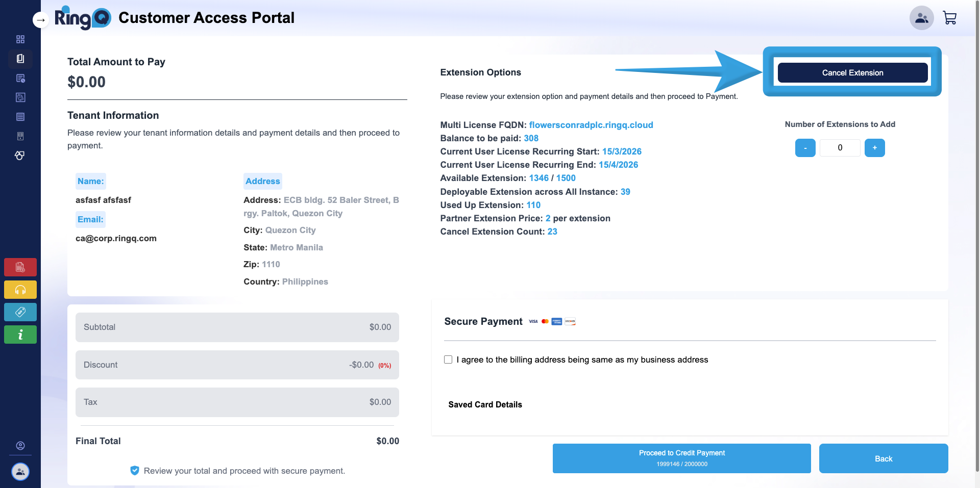Click the Cancel Extension button
Viewport: 980px width, 488px height.
coord(852,72)
